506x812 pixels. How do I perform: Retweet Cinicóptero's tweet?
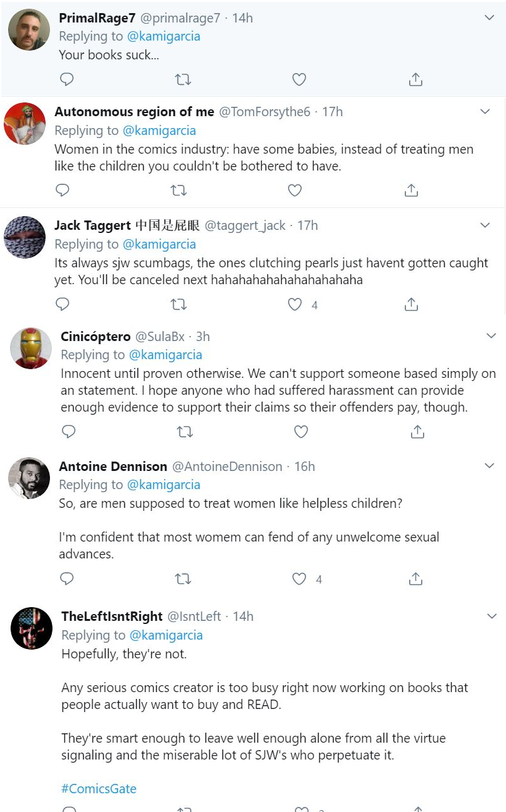[185, 432]
